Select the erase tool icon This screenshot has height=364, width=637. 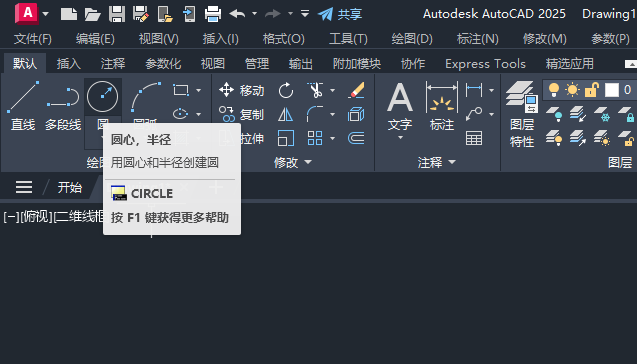356,90
